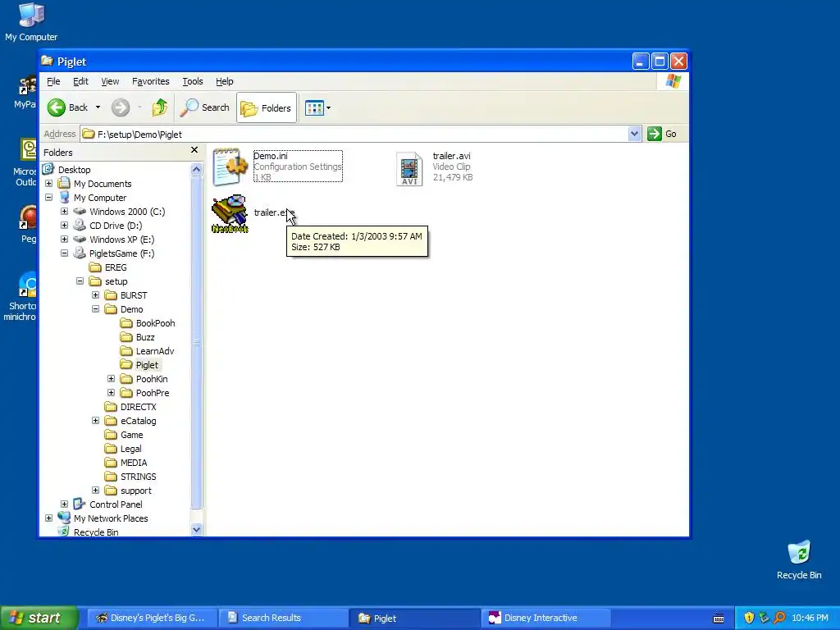Open the Help menu
The height and width of the screenshot is (630, 840).
(225, 81)
